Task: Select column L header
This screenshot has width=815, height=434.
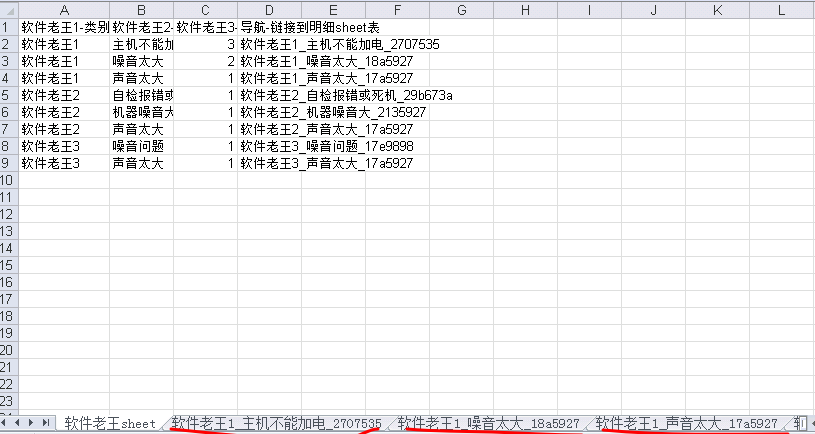Action: [x=781, y=10]
